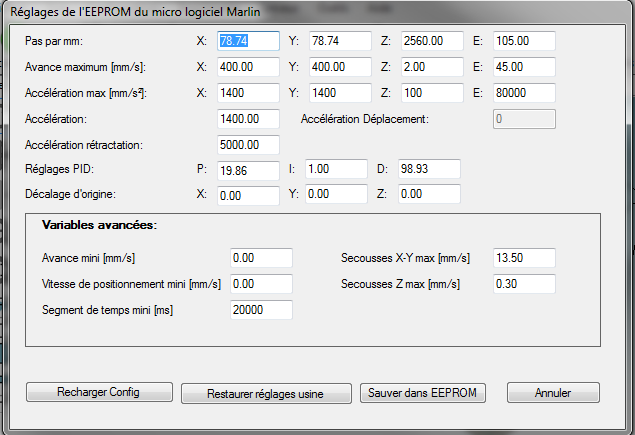
Task: Edit the PID P value
Action: pos(248,171)
